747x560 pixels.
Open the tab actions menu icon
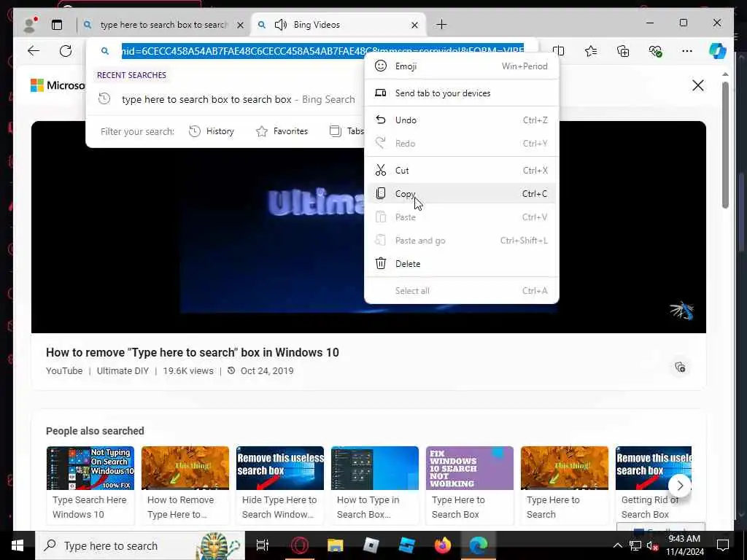57,24
